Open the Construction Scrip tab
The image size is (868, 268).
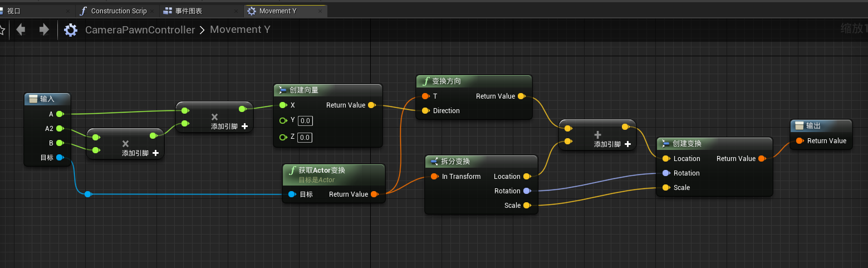pos(119,11)
